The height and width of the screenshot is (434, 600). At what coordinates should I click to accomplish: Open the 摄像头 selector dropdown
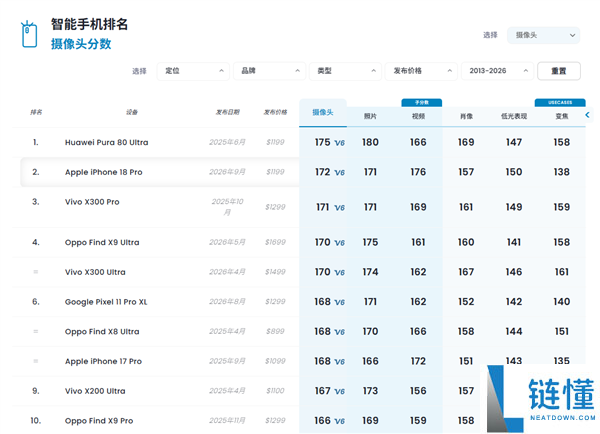[x=543, y=35]
